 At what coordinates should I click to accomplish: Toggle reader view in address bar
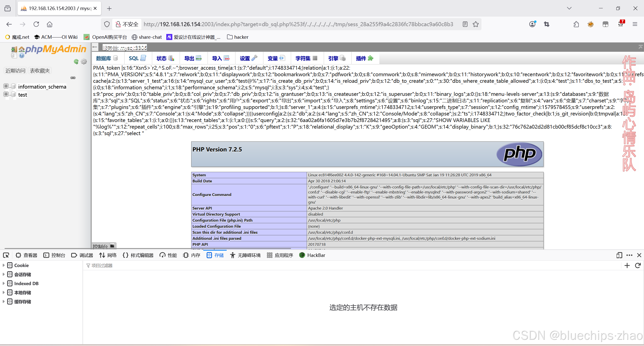465,24
